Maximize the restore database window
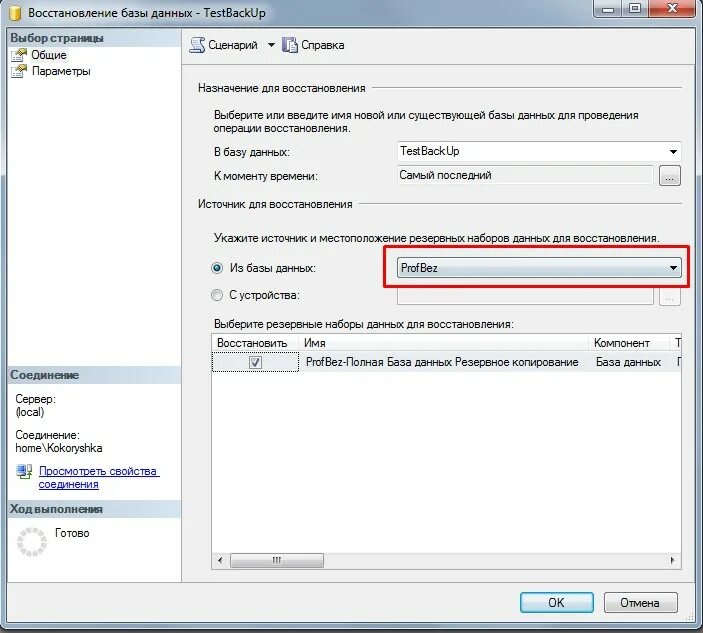This screenshot has width=703, height=633. [635, 9]
